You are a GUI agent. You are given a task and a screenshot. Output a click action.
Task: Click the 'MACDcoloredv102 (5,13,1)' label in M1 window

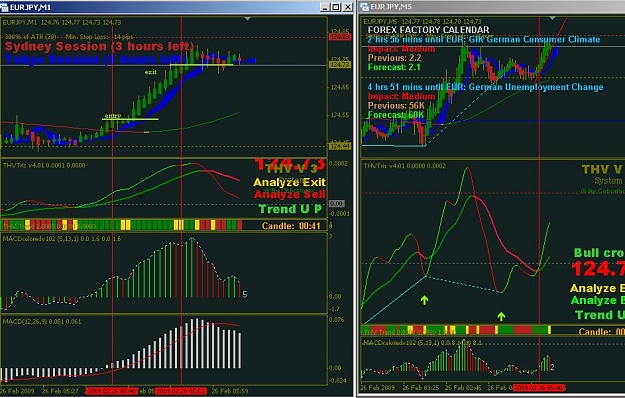(62, 239)
